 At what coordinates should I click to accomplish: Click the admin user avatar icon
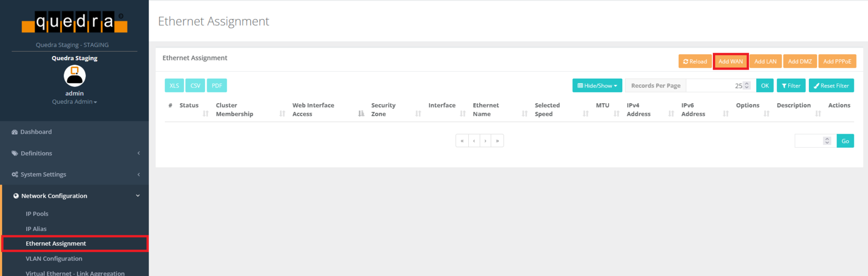tap(74, 76)
